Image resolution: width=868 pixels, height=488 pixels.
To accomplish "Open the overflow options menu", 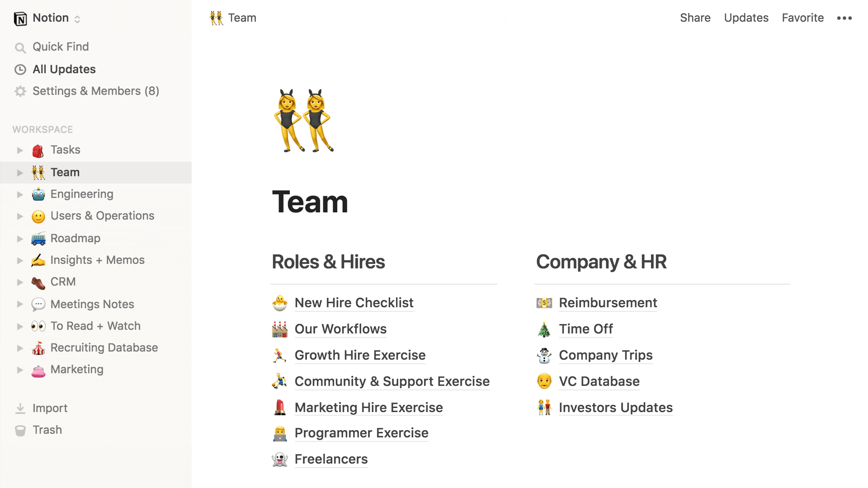I will [x=845, y=17].
